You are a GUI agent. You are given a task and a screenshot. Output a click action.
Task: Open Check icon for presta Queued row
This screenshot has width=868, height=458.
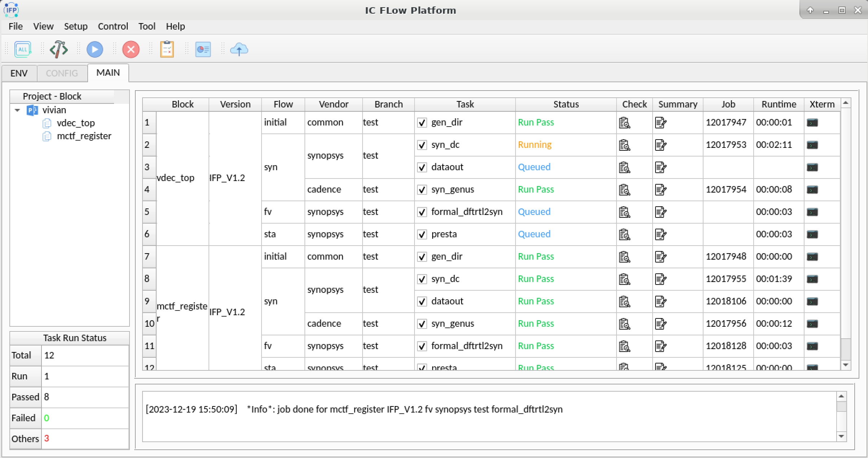coord(624,234)
